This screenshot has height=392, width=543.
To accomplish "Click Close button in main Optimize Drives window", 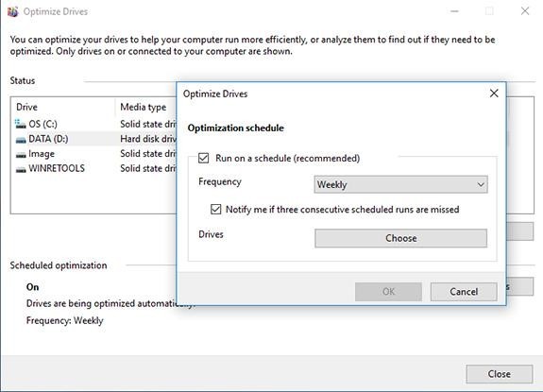I will click(x=499, y=374).
